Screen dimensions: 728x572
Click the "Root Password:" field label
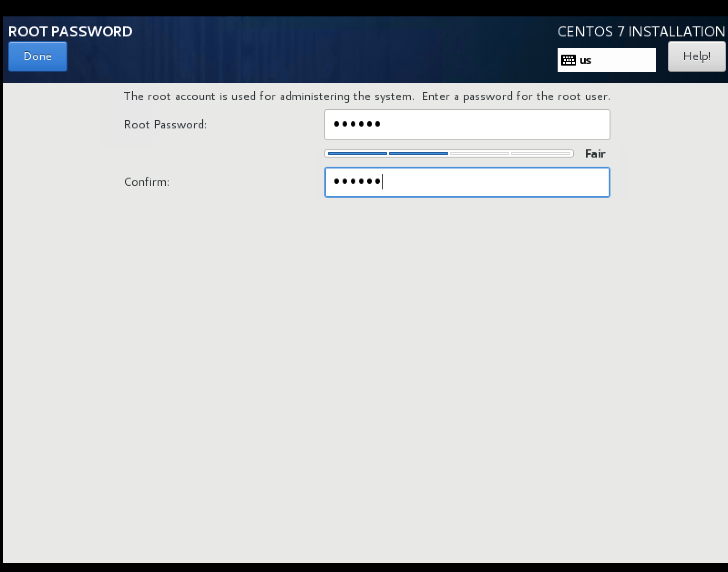point(165,125)
